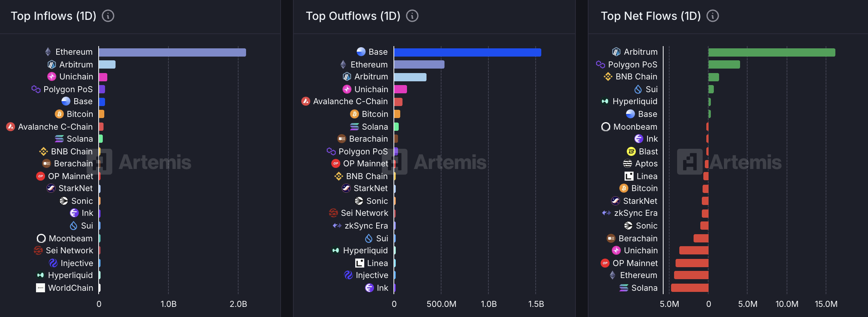Click the WorldChain logo in Top Inflows
The width and height of the screenshot is (868, 317).
[41, 288]
